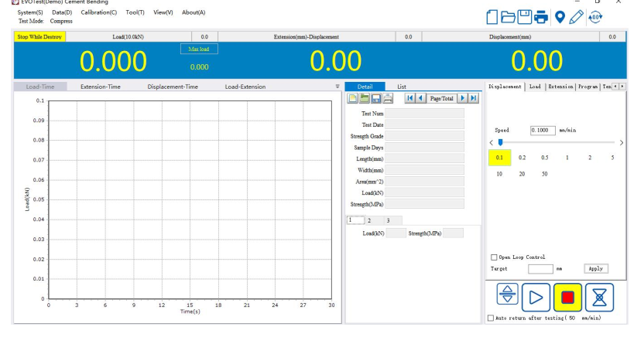Expand the chart tabs overflow dropdown arrow
This screenshot has height=337, width=644.
tap(337, 87)
